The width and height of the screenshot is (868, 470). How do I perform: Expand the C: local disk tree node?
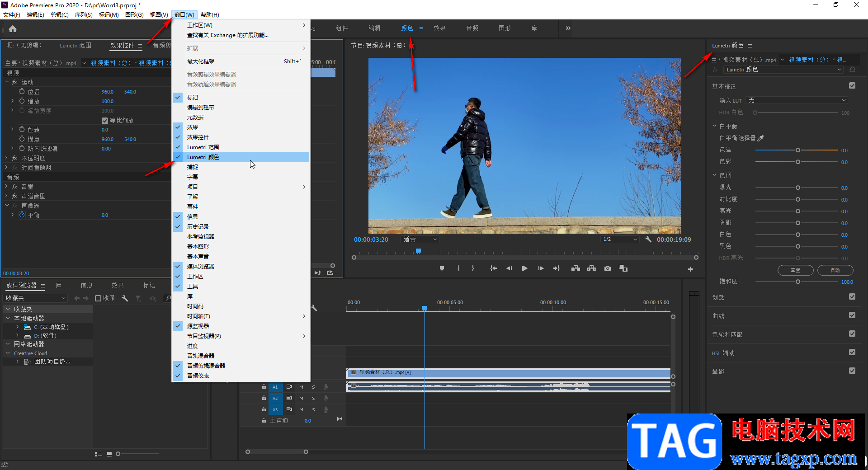coord(17,327)
